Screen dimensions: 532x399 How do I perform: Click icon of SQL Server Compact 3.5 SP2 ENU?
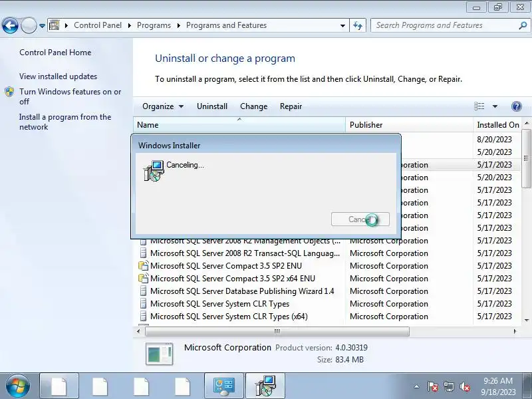pyautogui.click(x=144, y=265)
